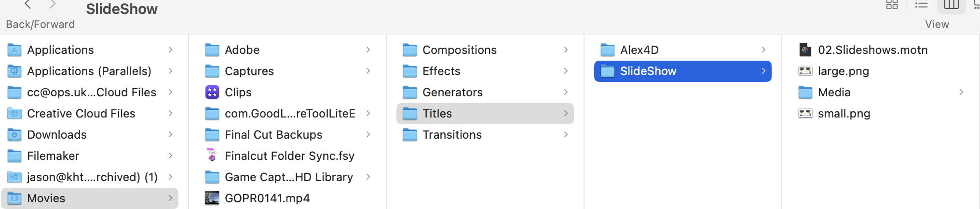Select Finalcut Folder Sync.fsy file
Screen dimensions: 980x209
pyautogui.click(x=289, y=156)
